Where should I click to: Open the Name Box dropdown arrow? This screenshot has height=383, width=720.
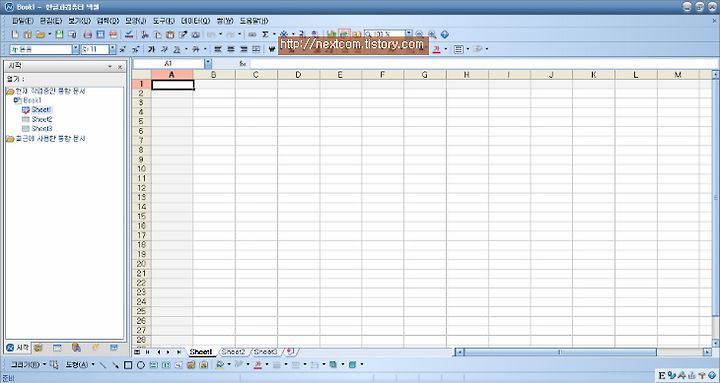[208, 64]
